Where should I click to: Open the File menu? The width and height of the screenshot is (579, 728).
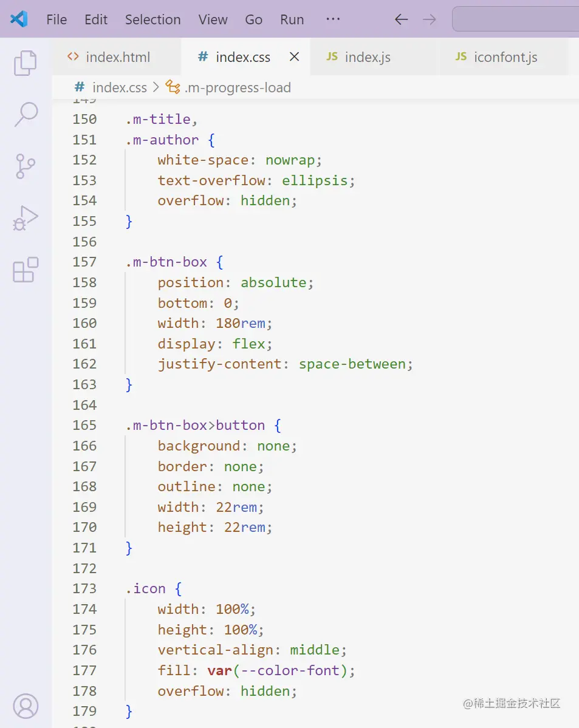pos(57,19)
